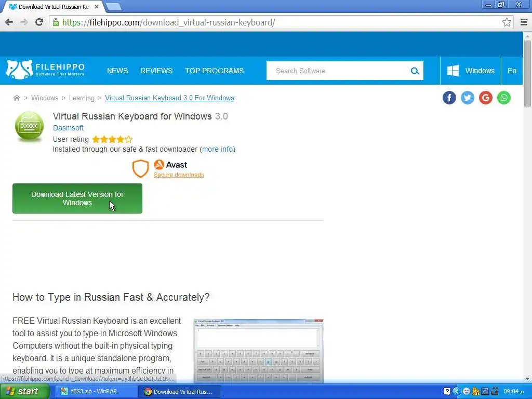Expand hidden tray icons with the arrow
The height and width of the screenshot is (399, 532).
click(x=456, y=392)
